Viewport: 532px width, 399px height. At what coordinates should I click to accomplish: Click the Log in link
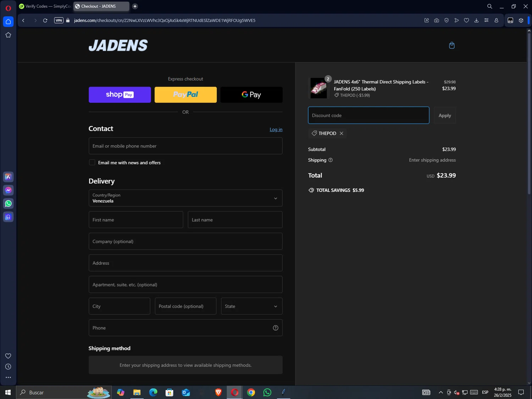pos(276,129)
